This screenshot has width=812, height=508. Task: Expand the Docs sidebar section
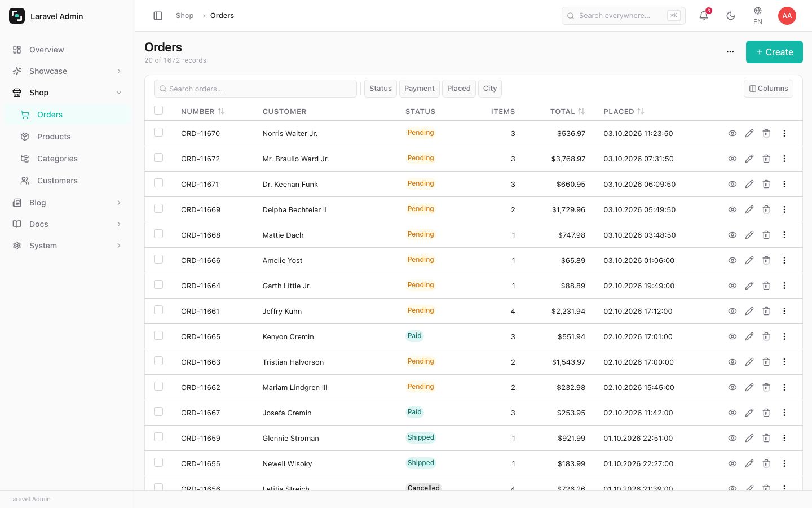click(67, 224)
